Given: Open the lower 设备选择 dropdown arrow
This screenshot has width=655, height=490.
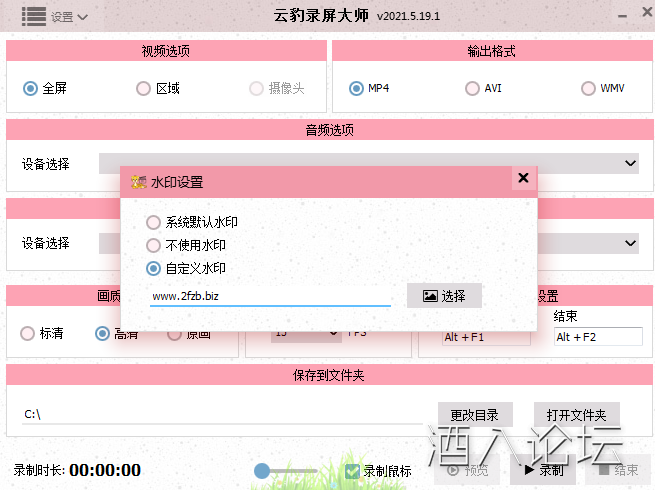Looking at the screenshot, I should pyautogui.click(x=630, y=243).
